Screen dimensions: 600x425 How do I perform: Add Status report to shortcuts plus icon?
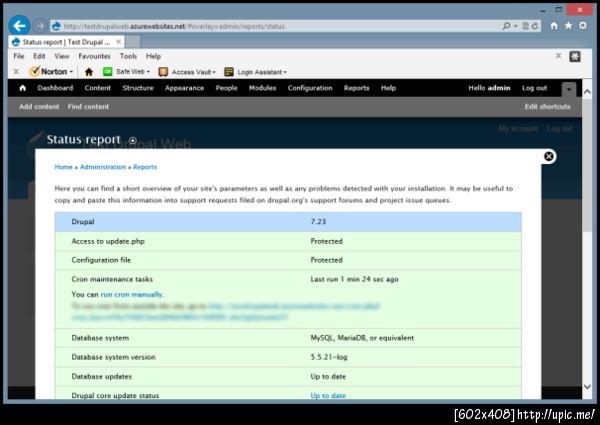(132, 140)
